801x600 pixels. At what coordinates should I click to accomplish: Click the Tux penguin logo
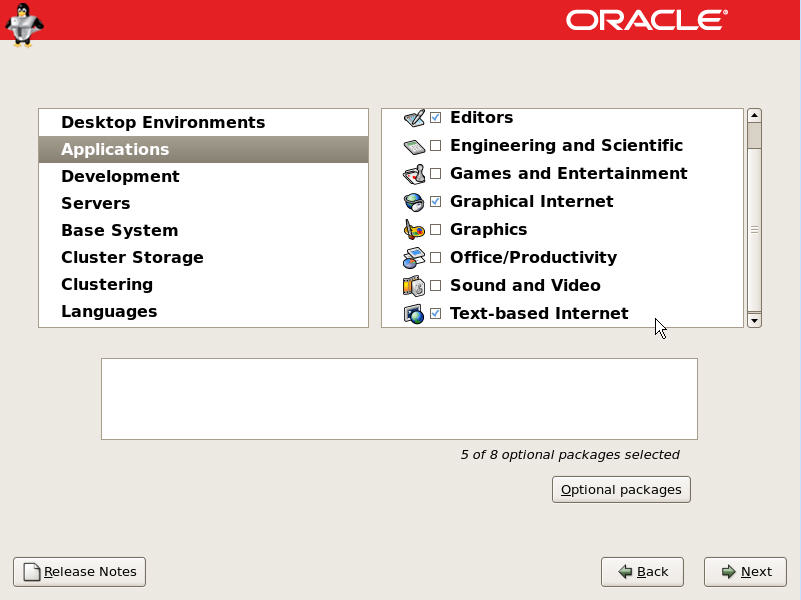23,25
